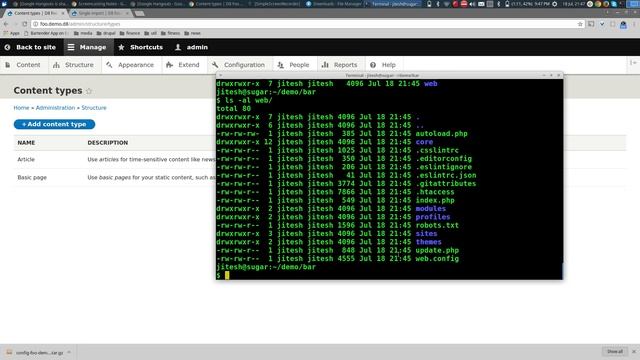The height and width of the screenshot is (360, 640).
Task: Click web.config in terminal listing
Action: (x=437, y=259)
